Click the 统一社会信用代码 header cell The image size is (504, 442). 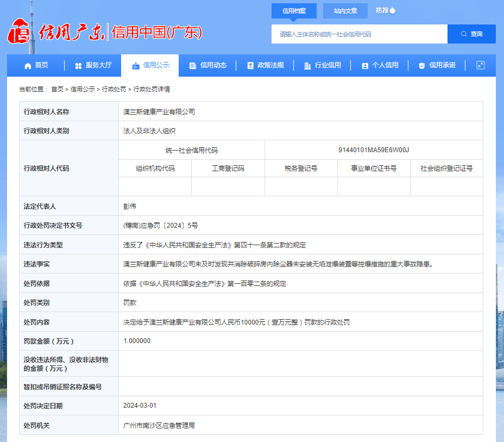coord(192,150)
